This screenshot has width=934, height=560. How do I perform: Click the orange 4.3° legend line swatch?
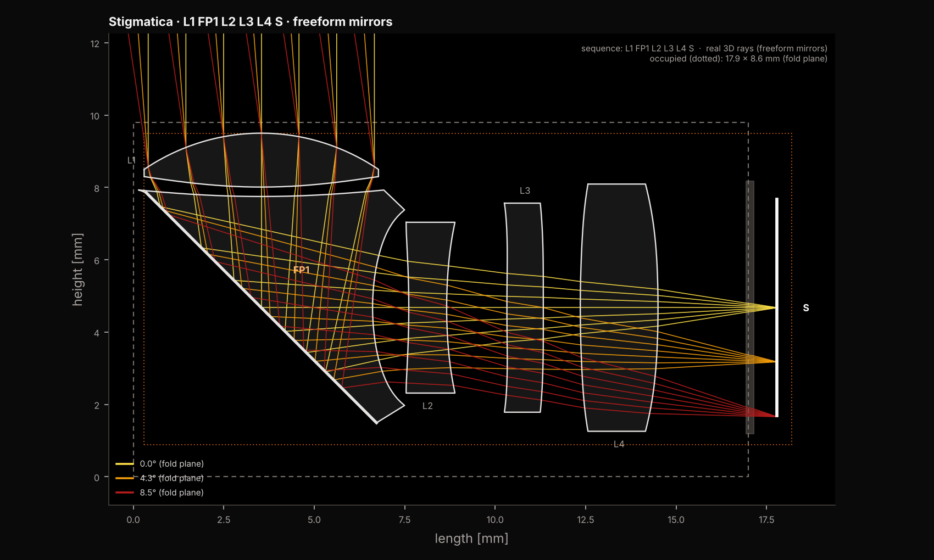(125, 478)
